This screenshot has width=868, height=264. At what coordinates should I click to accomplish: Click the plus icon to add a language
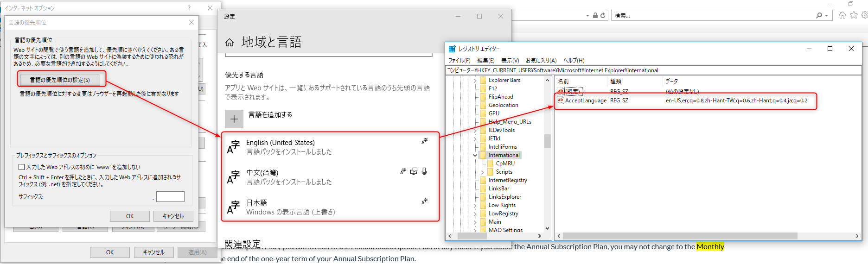click(234, 119)
